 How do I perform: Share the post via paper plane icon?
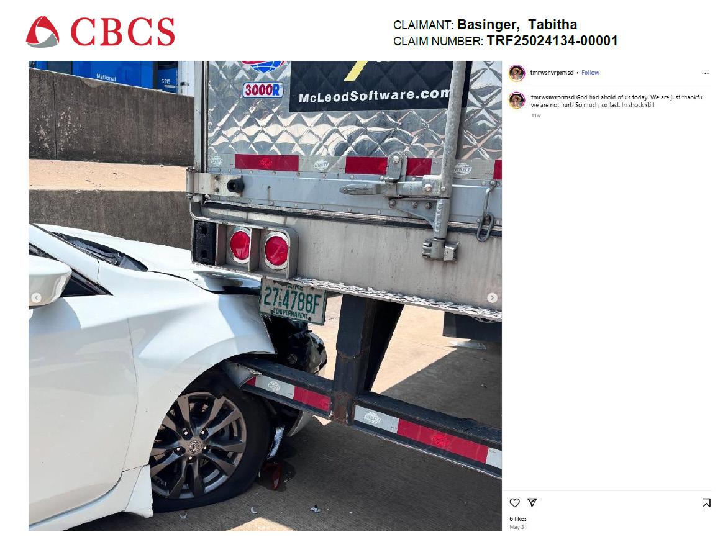click(x=532, y=502)
